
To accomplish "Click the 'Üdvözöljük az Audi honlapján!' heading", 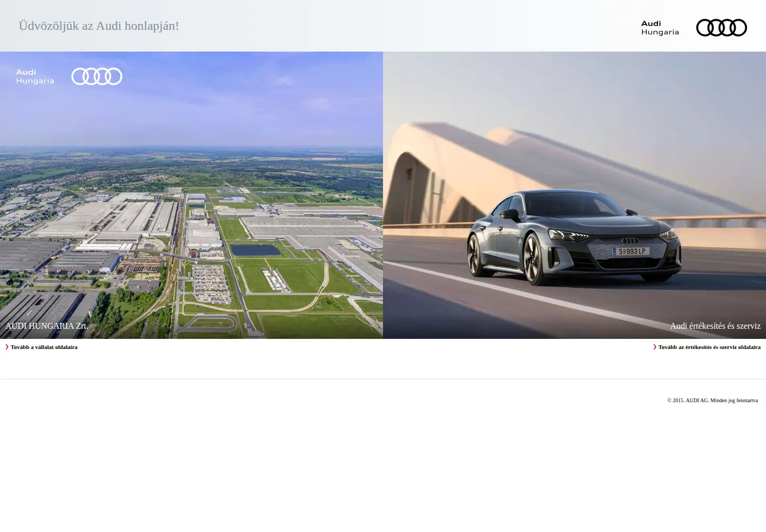I will coord(99,26).
